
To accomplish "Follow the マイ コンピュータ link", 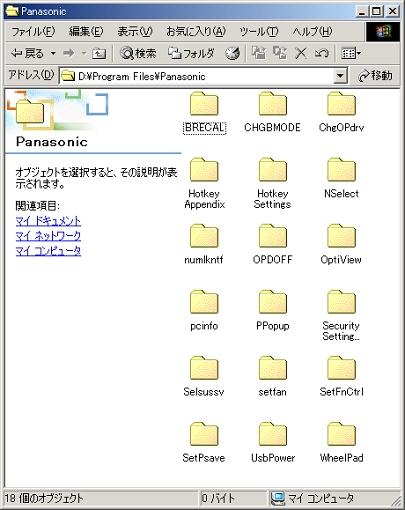I will pos(48,251).
